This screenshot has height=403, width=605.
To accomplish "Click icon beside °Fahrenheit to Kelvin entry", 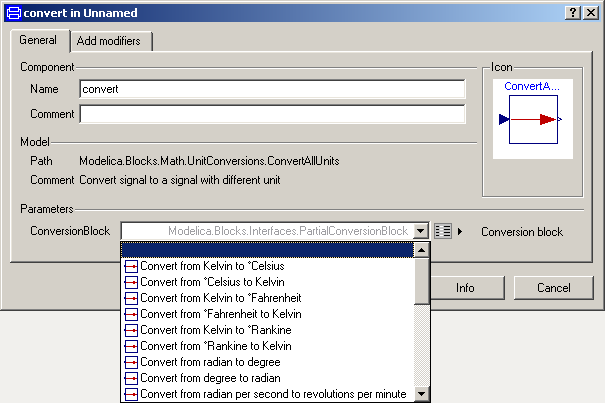I will click(x=130, y=314).
